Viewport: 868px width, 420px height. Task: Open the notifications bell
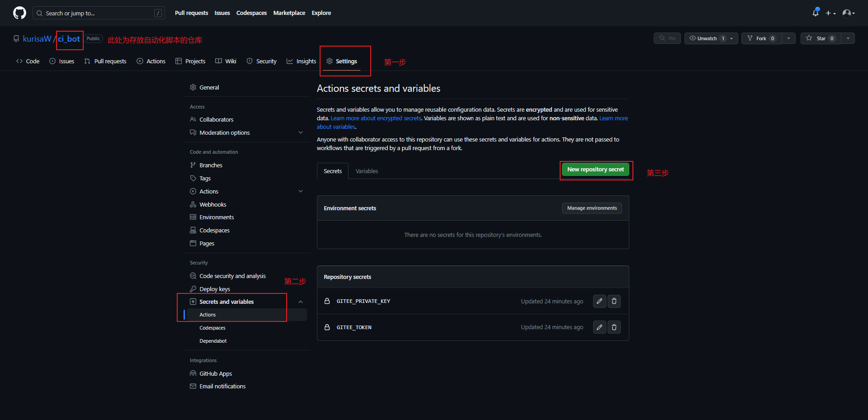pyautogui.click(x=816, y=13)
